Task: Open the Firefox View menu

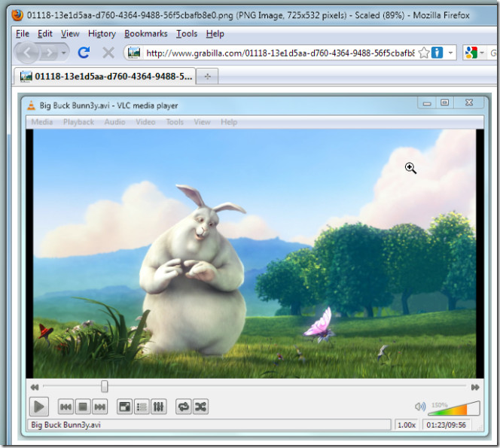Action: tap(70, 33)
